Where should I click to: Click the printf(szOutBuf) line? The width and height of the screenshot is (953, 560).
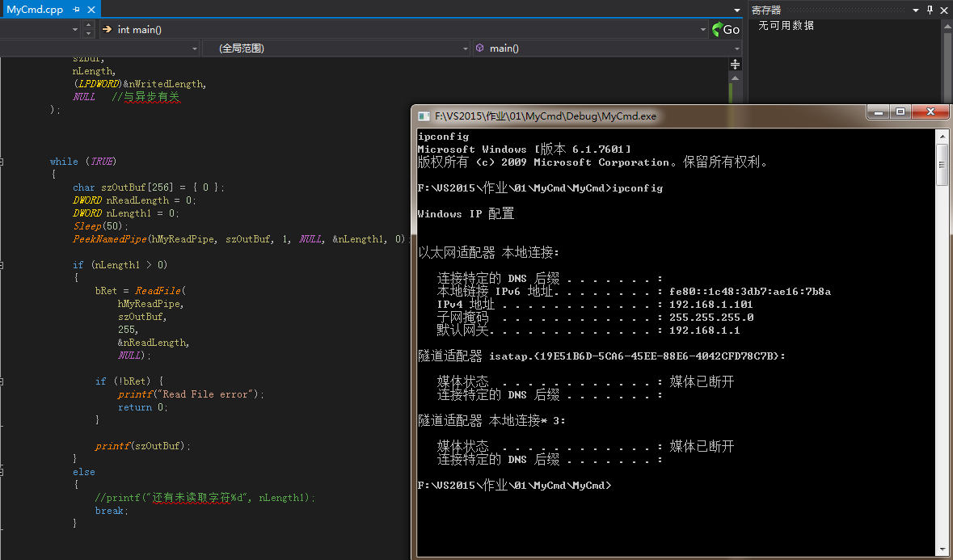tap(143, 446)
